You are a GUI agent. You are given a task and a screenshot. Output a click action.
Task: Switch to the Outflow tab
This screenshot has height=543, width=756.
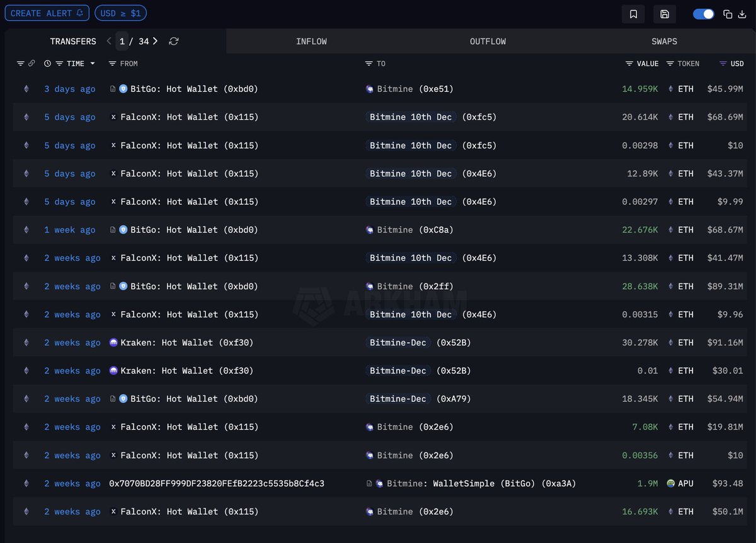(x=488, y=41)
